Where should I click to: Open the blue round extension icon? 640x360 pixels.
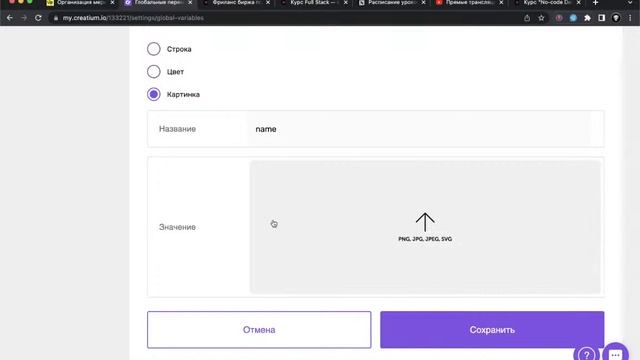(x=573, y=18)
